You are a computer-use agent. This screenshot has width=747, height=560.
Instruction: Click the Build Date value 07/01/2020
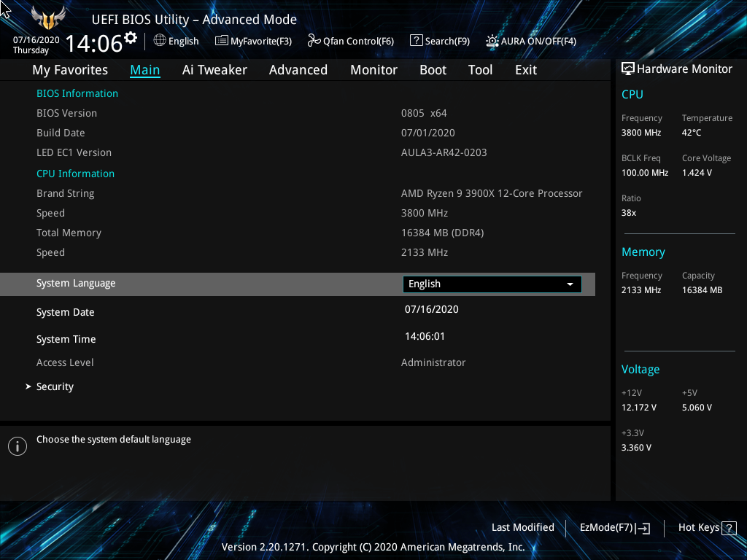(x=427, y=133)
